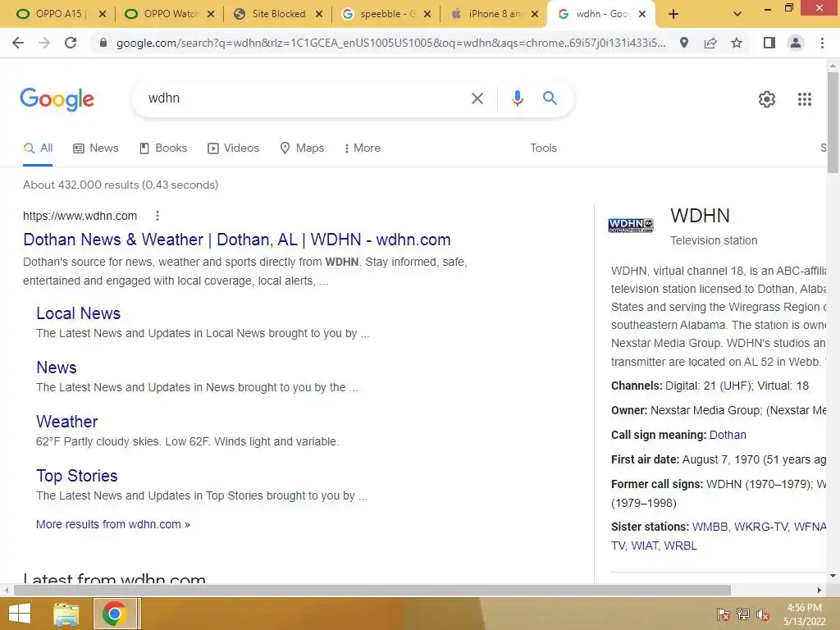Open WIAT sister station link
Image resolution: width=840 pixels, height=630 pixels.
(645, 546)
